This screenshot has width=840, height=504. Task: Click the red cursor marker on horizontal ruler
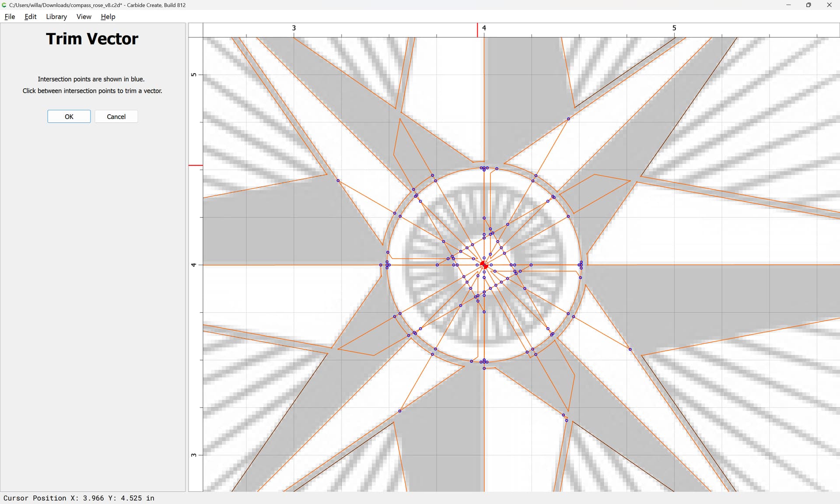(x=477, y=30)
